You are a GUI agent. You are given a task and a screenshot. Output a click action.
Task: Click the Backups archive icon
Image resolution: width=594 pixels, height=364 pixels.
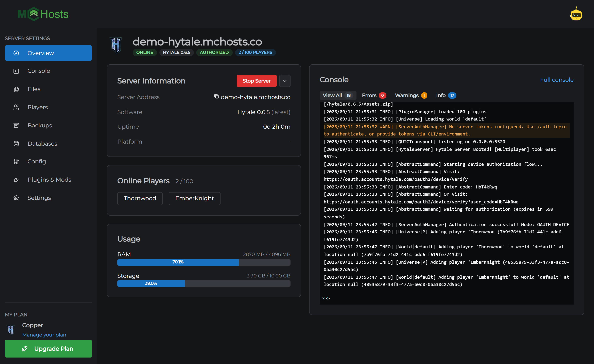tap(16, 126)
